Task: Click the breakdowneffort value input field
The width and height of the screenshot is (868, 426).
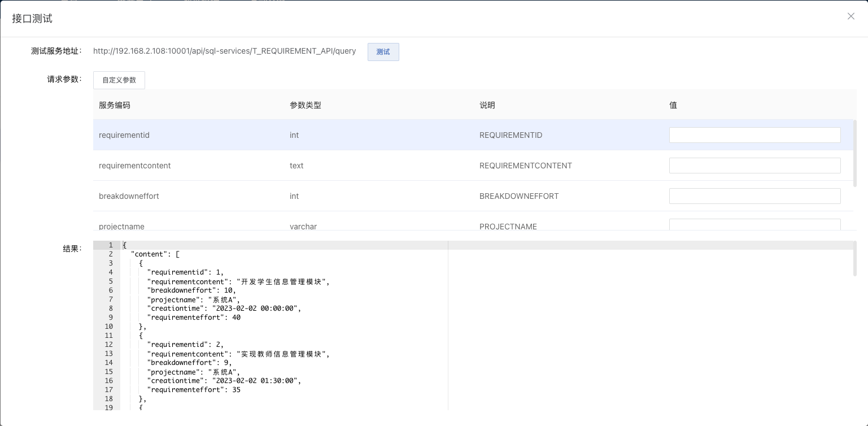Action: click(x=754, y=196)
